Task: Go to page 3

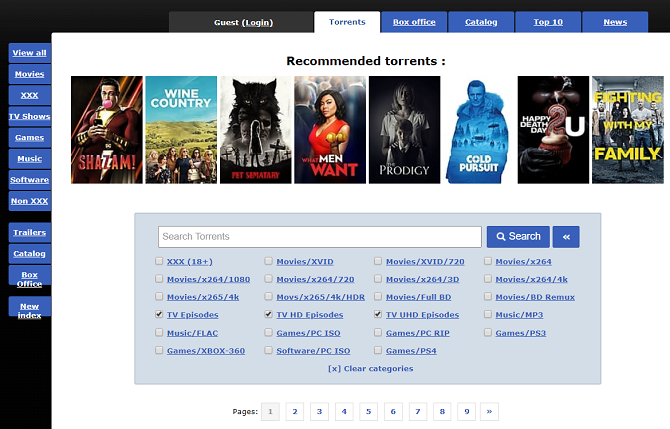Action: [319, 412]
